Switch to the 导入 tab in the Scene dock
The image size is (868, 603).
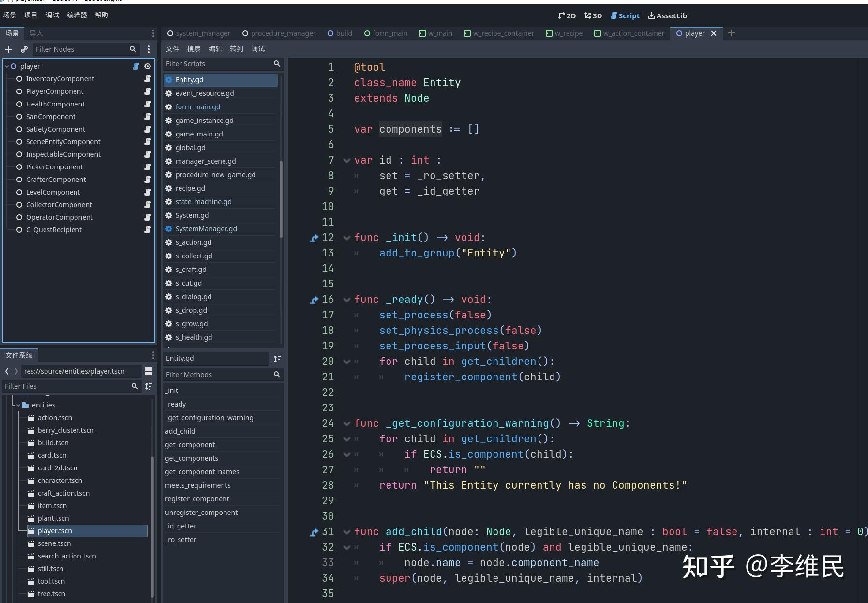point(37,33)
